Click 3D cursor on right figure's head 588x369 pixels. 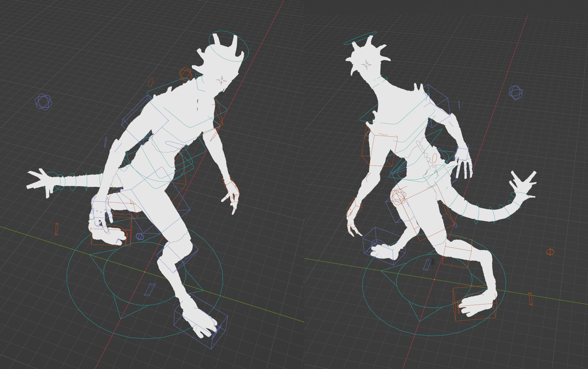(x=366, y=64)
